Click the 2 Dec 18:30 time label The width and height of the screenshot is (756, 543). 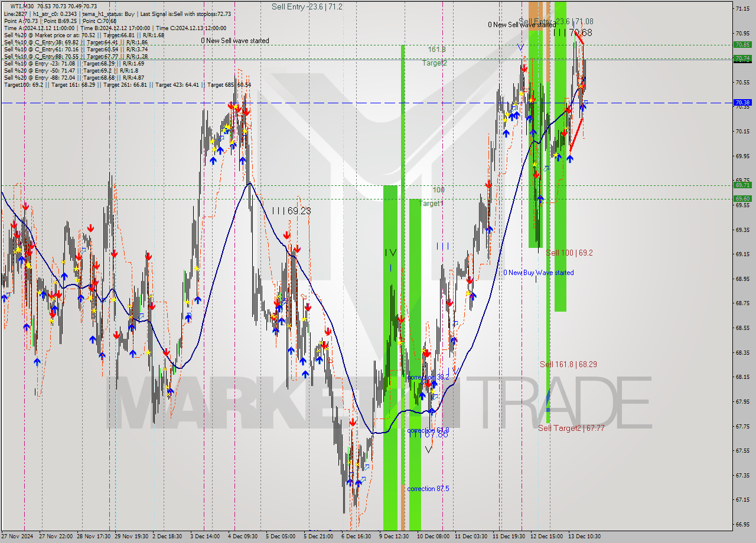[x=167, y=537]
